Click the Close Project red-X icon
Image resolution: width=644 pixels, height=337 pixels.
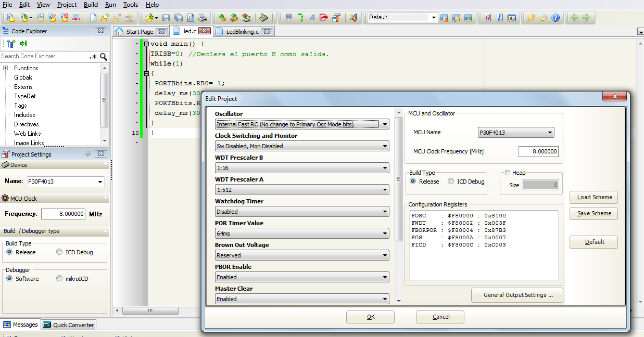pos(64,18)
